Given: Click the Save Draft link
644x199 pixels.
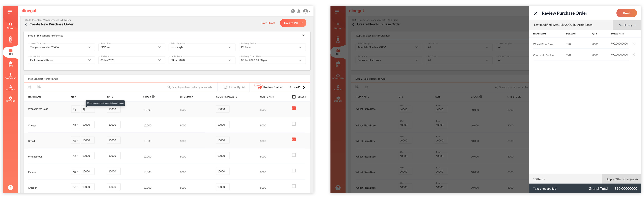Looking at the screenshot, I should [267, 23].
